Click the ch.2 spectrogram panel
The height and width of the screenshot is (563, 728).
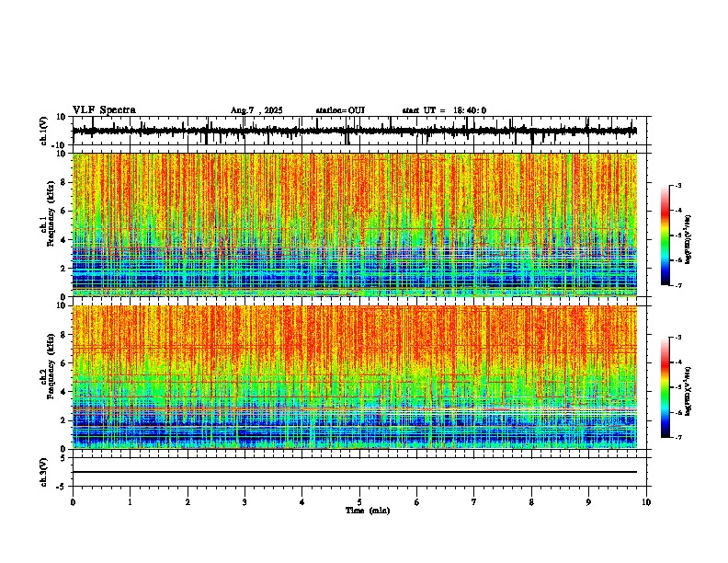point(354,377)
